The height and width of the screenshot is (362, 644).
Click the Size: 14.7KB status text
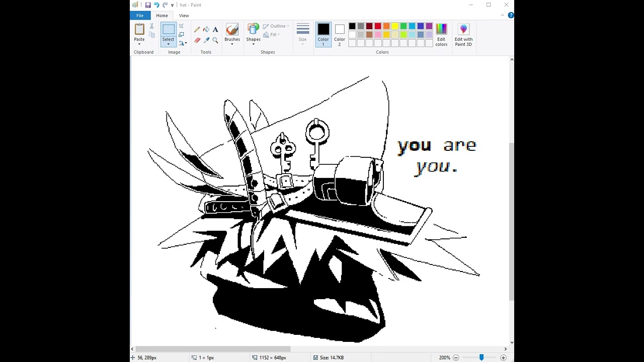(332, 357)
